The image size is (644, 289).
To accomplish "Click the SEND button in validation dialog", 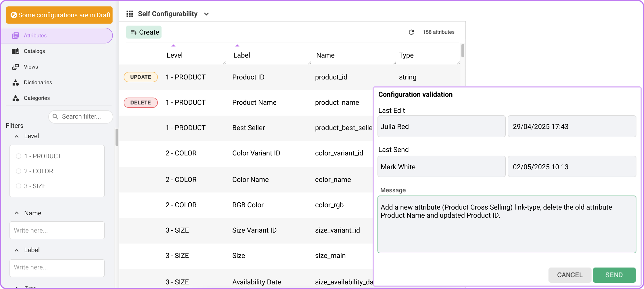I will pyautogui.click(x=614, y=275).
